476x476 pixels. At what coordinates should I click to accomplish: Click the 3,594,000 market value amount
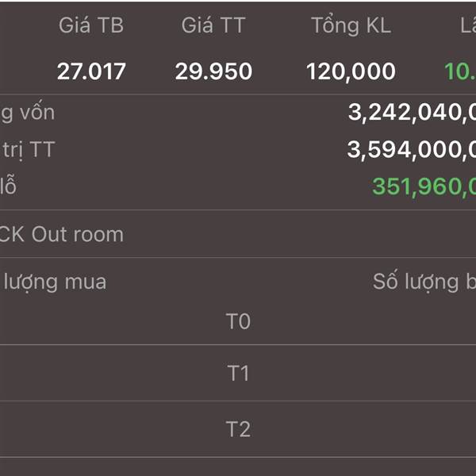(x=411, y=150)
